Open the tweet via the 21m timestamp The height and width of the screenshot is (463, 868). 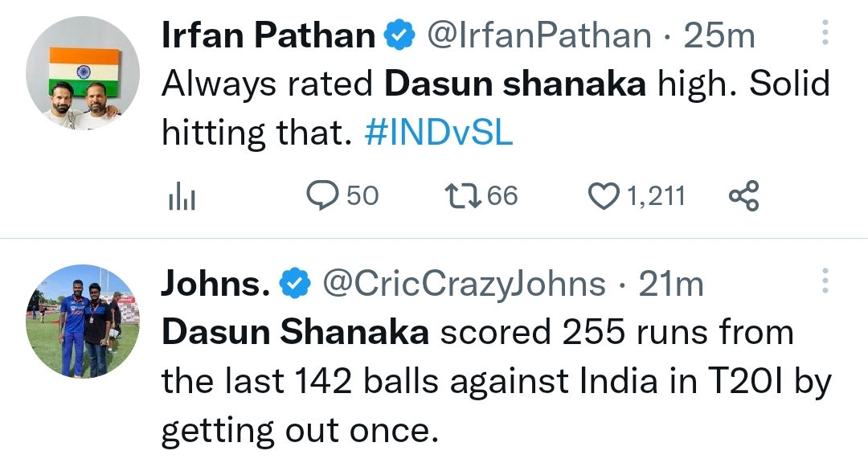[x=671, y=283]
